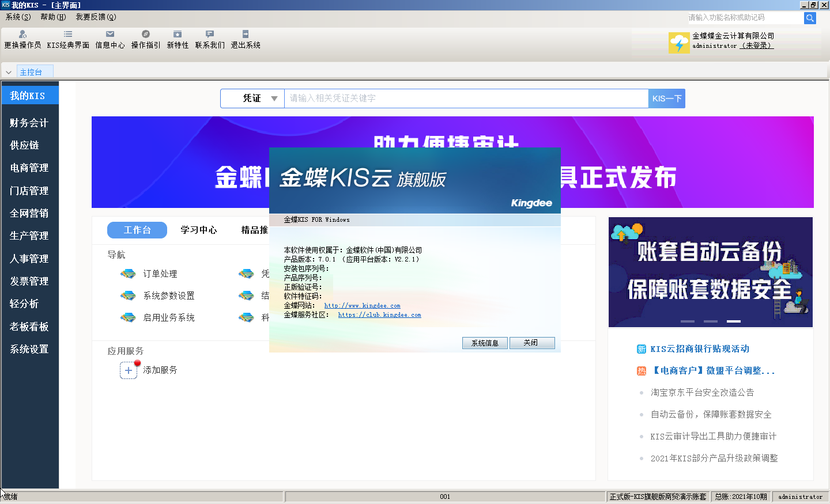Select the third banner carousel indicator
The width and height of the screenshot is (830, 504).
point(733,321)
